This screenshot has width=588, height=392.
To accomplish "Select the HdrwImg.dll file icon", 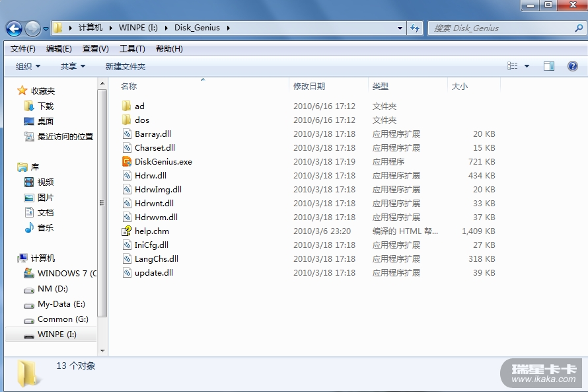I will point(127,190).
